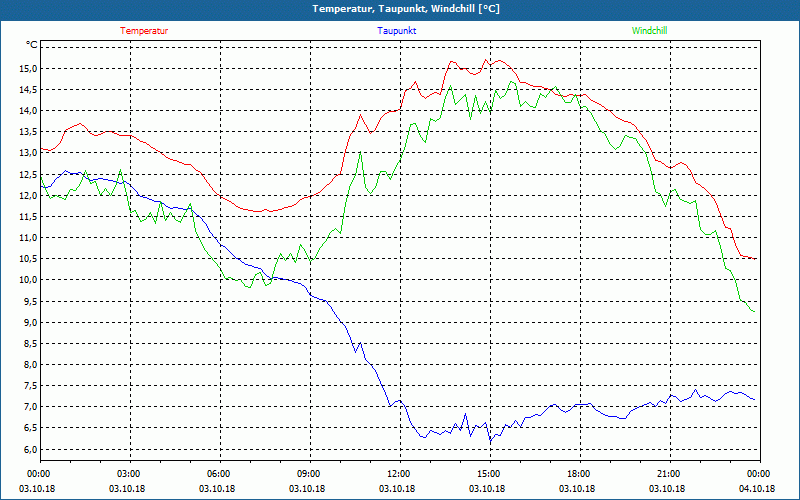Image resolution: width=800 pixels, height=500 pixels.
Task: Click the 12,0 y-axis value
Action: tap(28, 195)
